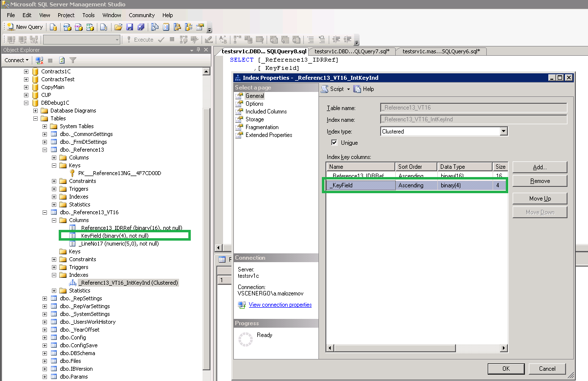Image resolution: width=588 pixels, height=381 pixels.
Task: Click the Parse checkmark icon
Action: [161, 40]
